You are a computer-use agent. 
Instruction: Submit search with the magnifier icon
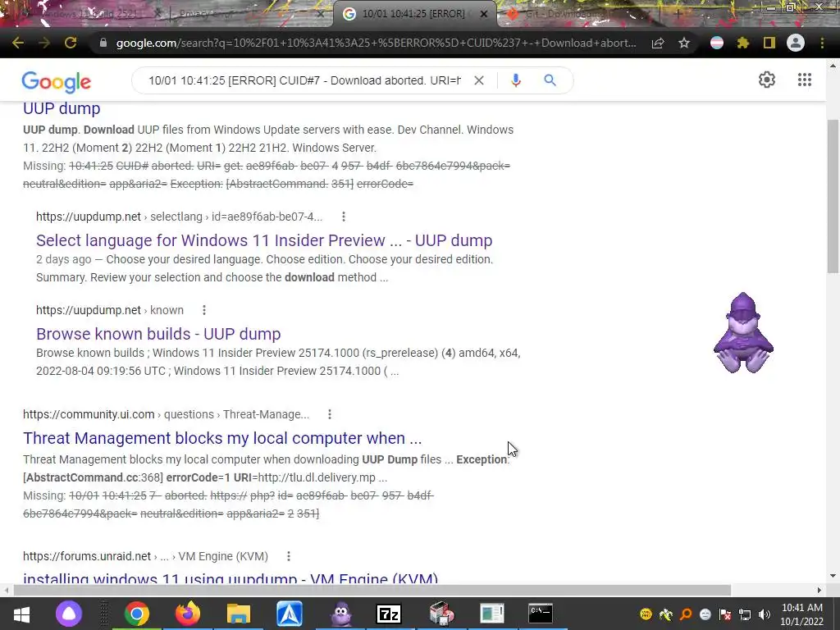pos(550,80)
